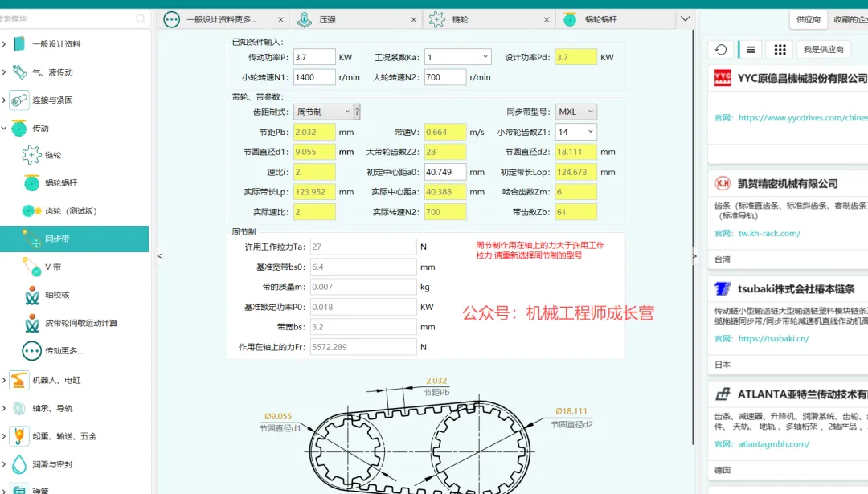Collapse the 传动 tree node
This screenshot has height=494, width=868.
click(4, 128)
